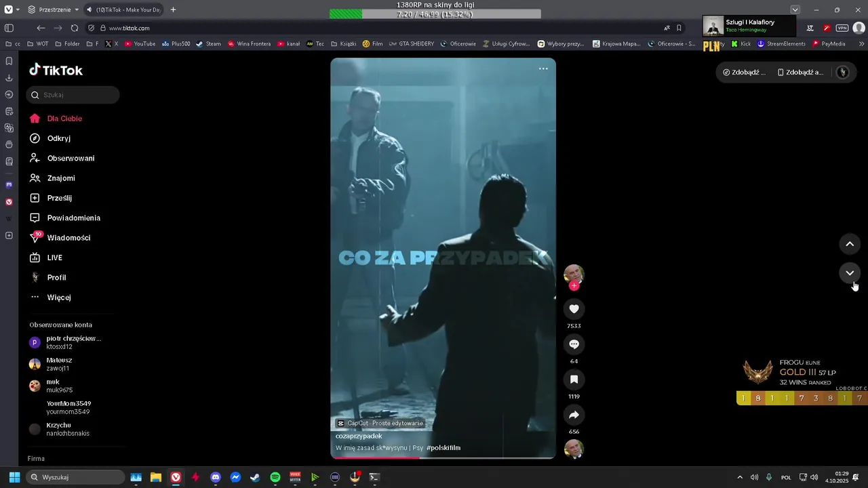Image resolution: width=868 pixels, height=488 pixels.
Task: Click the www.tiktok.com address field
Action: 130,28
